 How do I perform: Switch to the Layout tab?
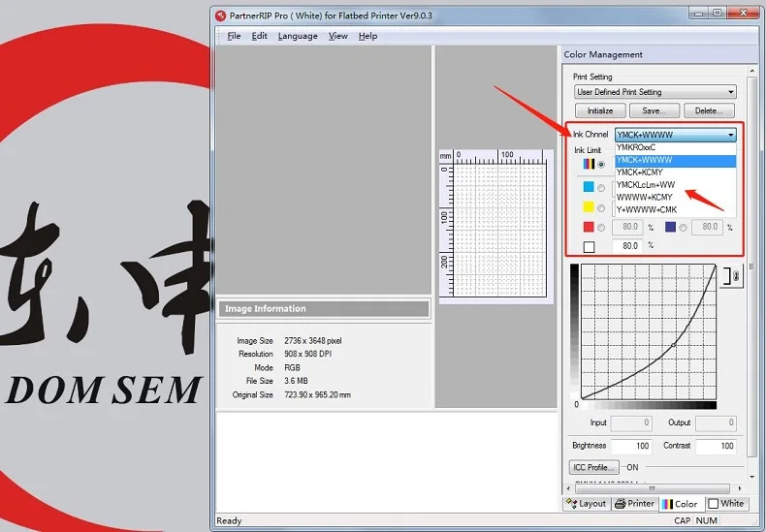tap(587, 504)
